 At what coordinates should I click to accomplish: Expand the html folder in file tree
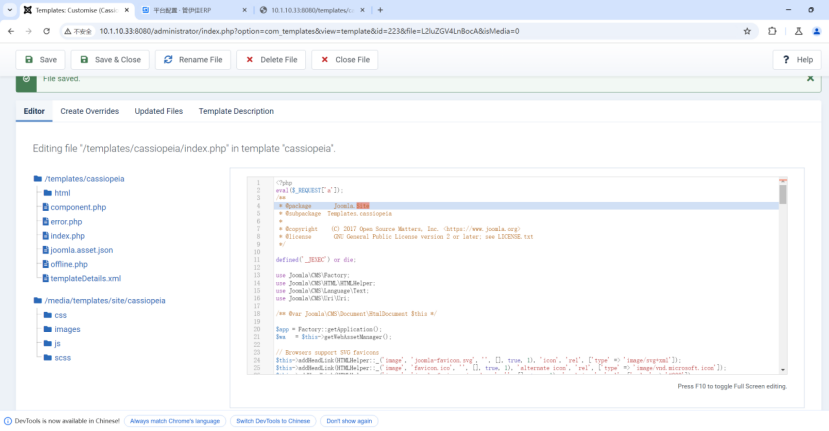click(x=62, y=193)
